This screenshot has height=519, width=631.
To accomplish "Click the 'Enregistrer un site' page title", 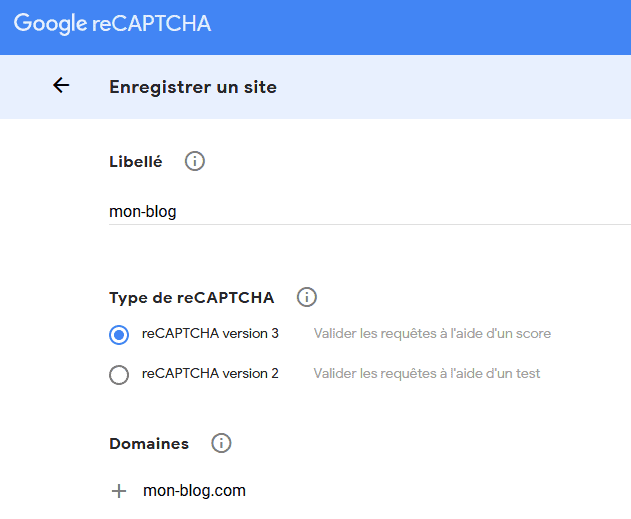I will (193, 87).
